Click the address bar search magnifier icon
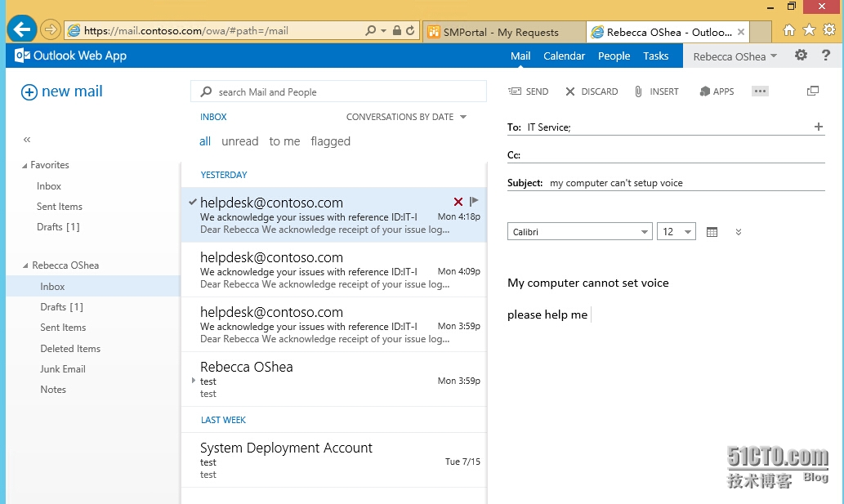The image size is (844, 504). 370,31
